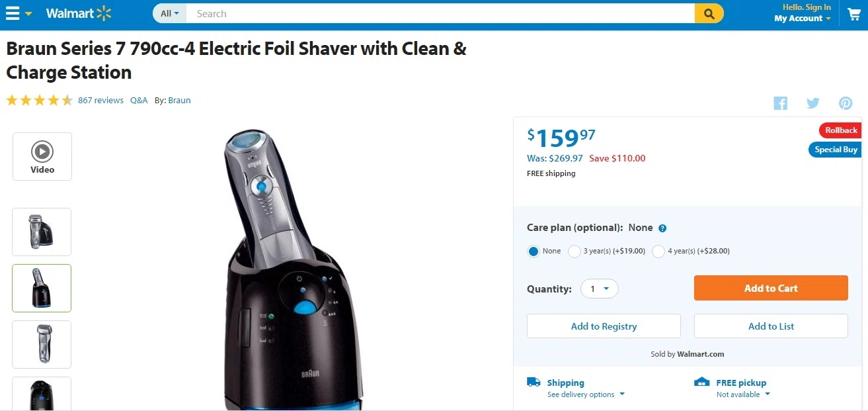Open the hamburger menu icon
Viewport: 868px width, 411px height.
pos(13,13)
